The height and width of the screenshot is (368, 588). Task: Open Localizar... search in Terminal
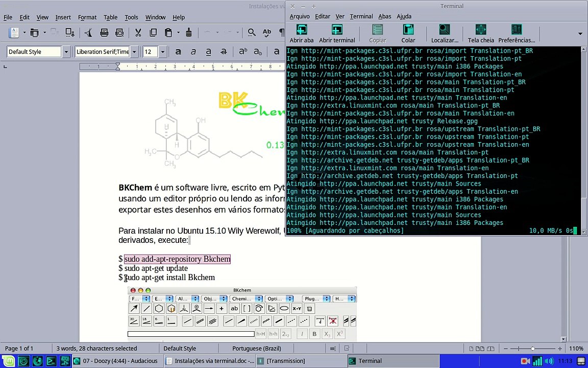tap(445, 30)
